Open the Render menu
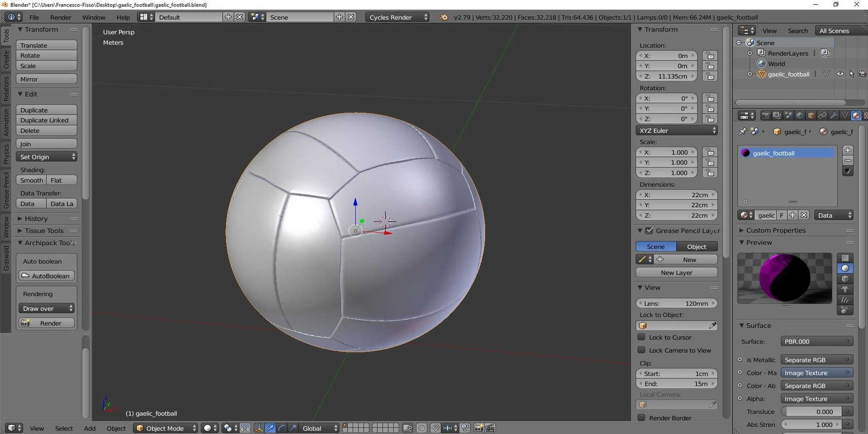Image resolution: width=868 pixels, height=434 pixels. click(x=61, y=17)
